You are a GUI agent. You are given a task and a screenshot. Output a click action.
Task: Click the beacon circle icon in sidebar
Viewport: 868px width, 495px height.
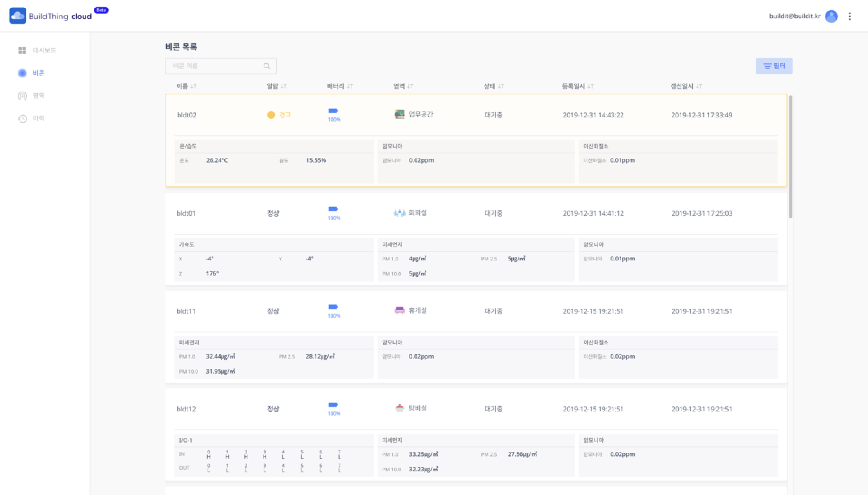(x=22, y=73)
